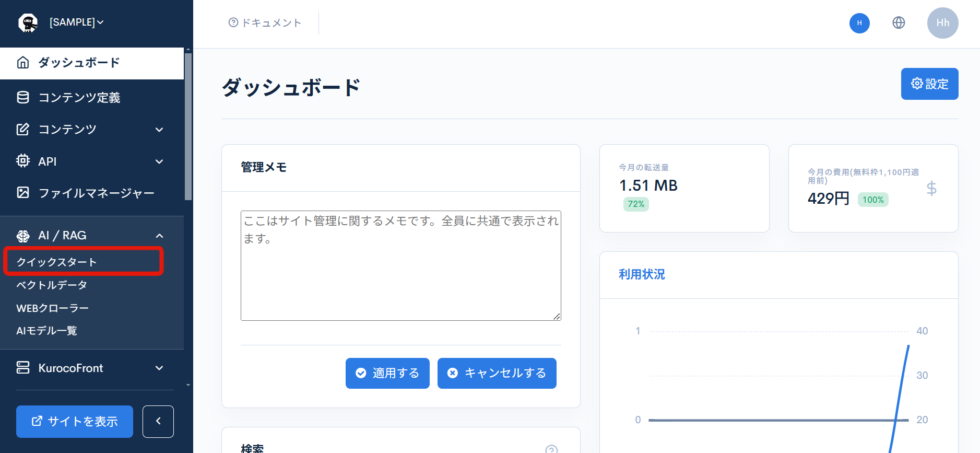
Task: Click the database icon for コンテンツ定義
Action: (x=23, y=97)
